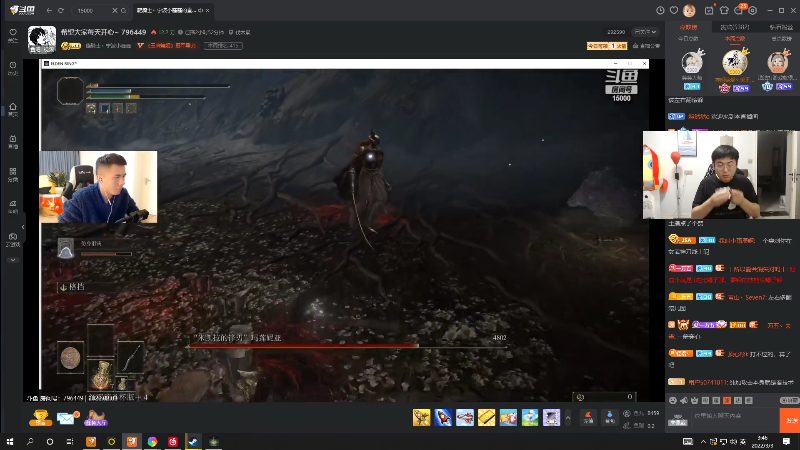Open the recharge button beside gifts
Viewport: 800px width, 450px height.
(588, 417)
